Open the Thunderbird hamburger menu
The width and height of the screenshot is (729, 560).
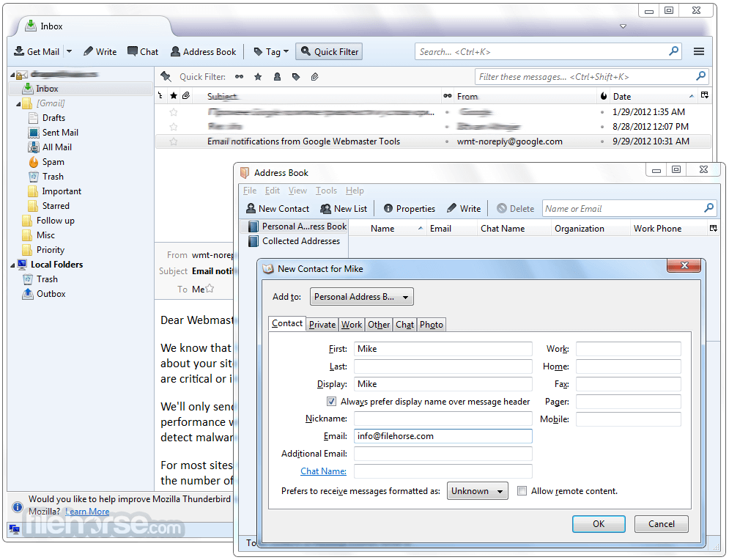click(x=698, y=51)
